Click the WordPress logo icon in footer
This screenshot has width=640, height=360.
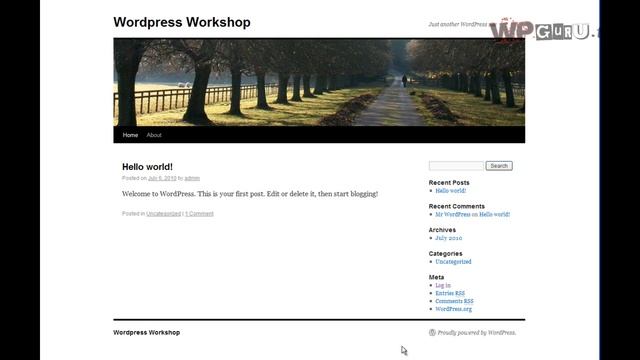pos(432,333)
